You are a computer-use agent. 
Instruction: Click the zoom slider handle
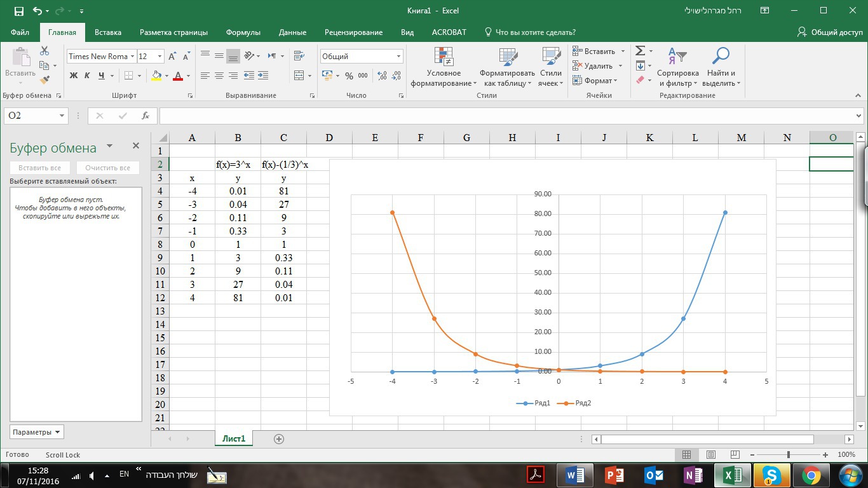[x=788, y=455]
